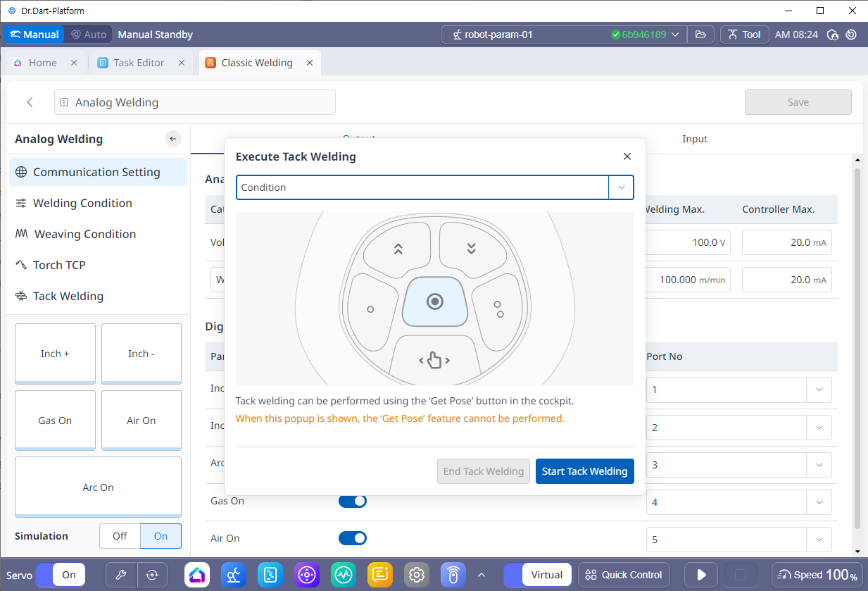Click the green status monitor icon in dock
This screenshot has height=591, width=868.
click(x=344, y=575)
